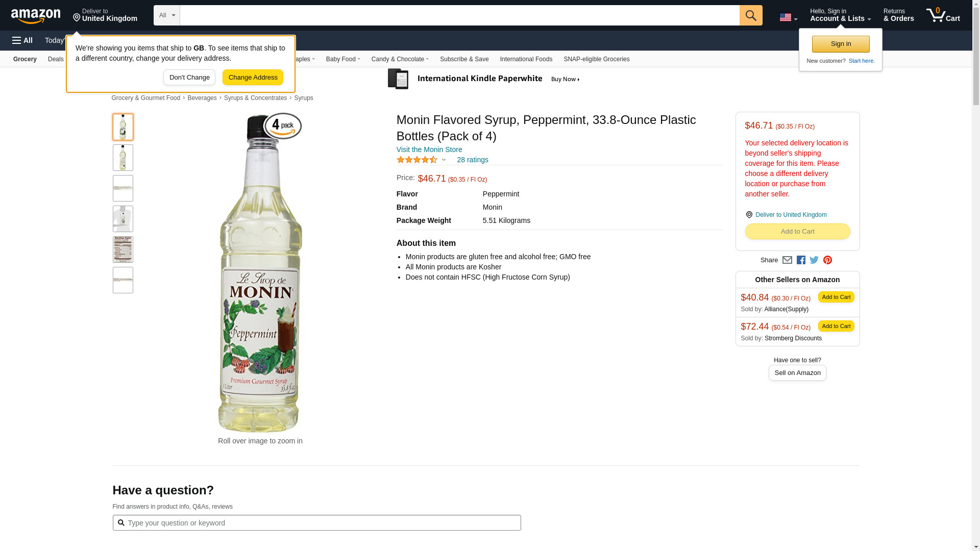Viewport: 980px width, 551px height.
Task: Click the search magnifier button
Action: click(x=750, y=15)
